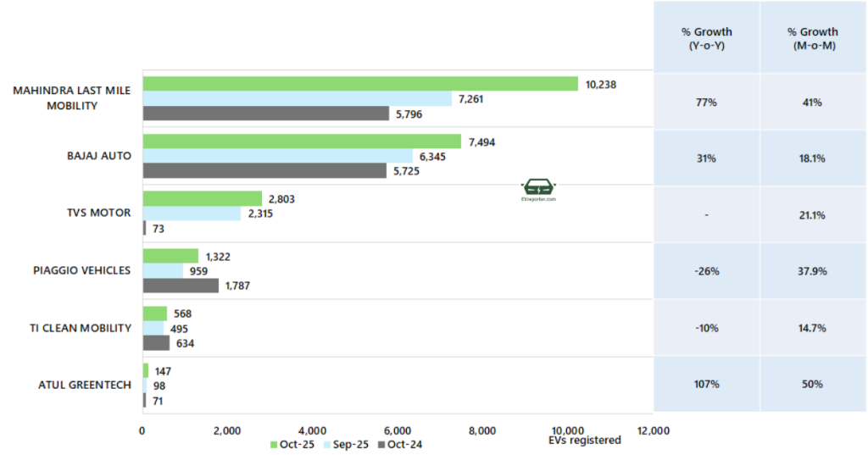This screenshot has height=455, width=868.
Task: Click the light blue Sep-25 legend swatch
Action: (326, 445)
